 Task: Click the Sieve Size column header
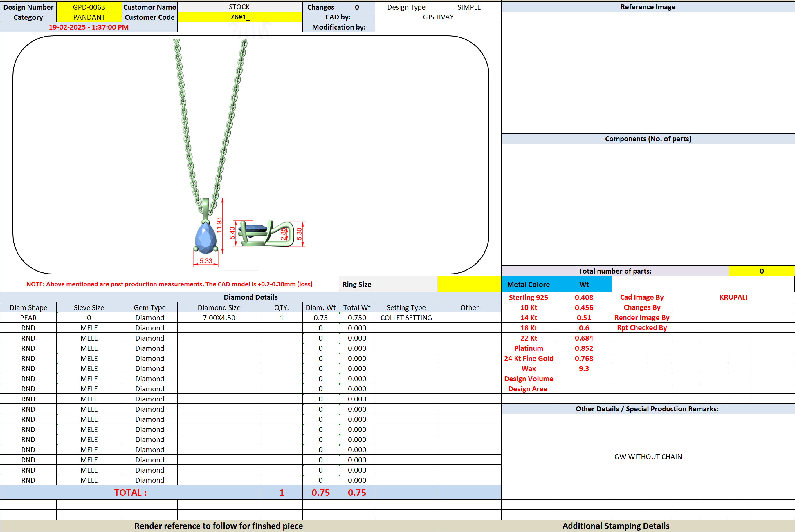89,307
